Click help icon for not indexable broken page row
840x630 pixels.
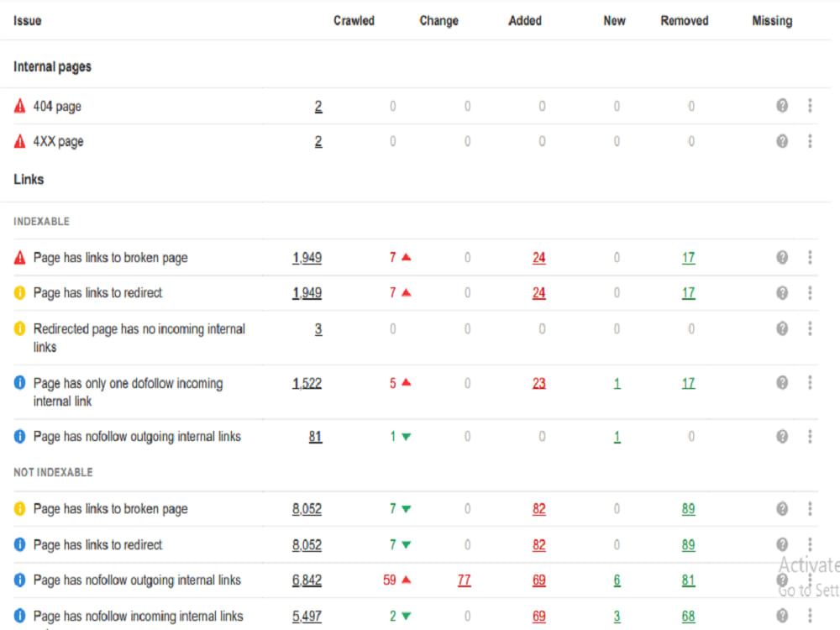click(781, 508)
